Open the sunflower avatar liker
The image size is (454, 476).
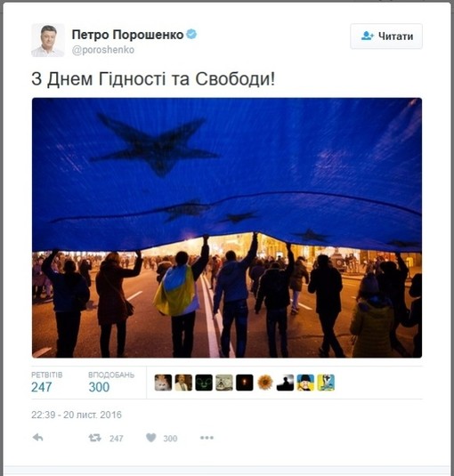tap(264, 383)
